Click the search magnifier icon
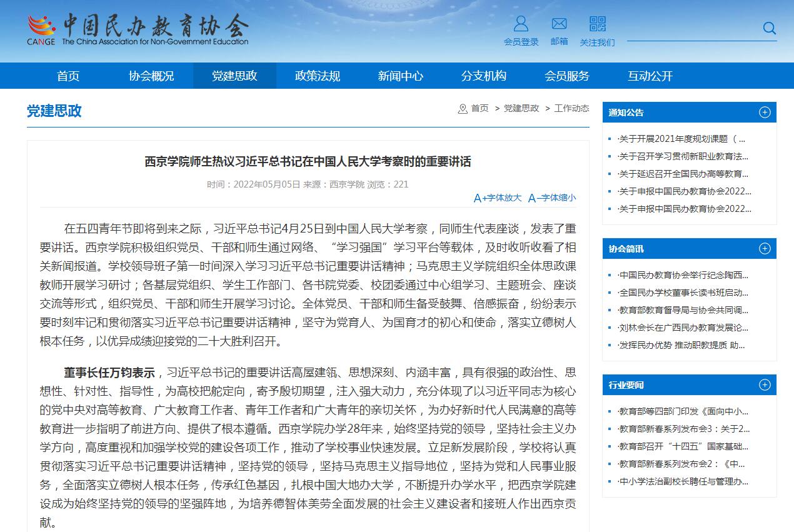794x532 pixels. (x=770, y=28)
